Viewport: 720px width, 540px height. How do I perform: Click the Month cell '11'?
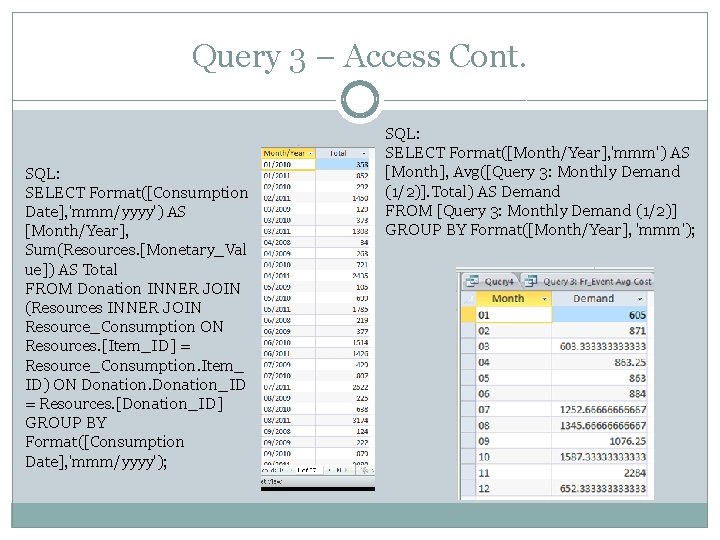(513, 472)
